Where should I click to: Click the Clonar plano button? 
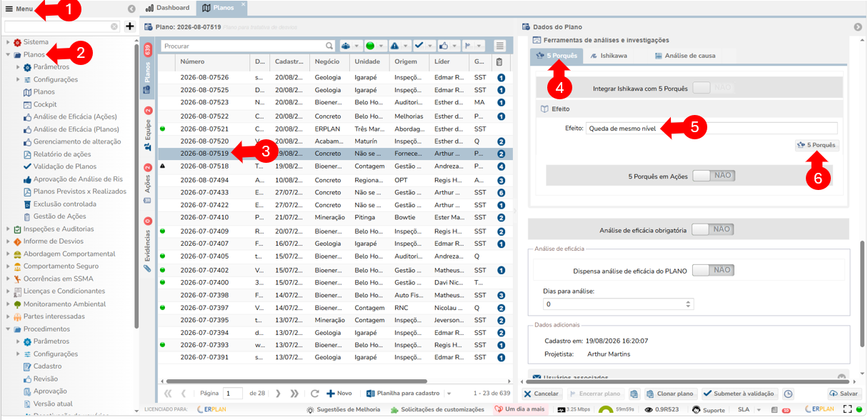coord(671,394)
